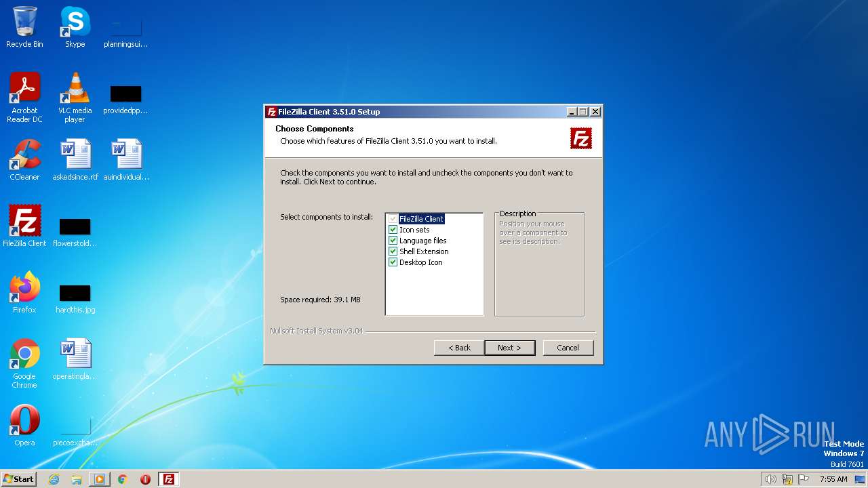This screenshot has width=868, height=488.
Task: Uncheck the Icon sets component
Action: click(x=393, y=230)
